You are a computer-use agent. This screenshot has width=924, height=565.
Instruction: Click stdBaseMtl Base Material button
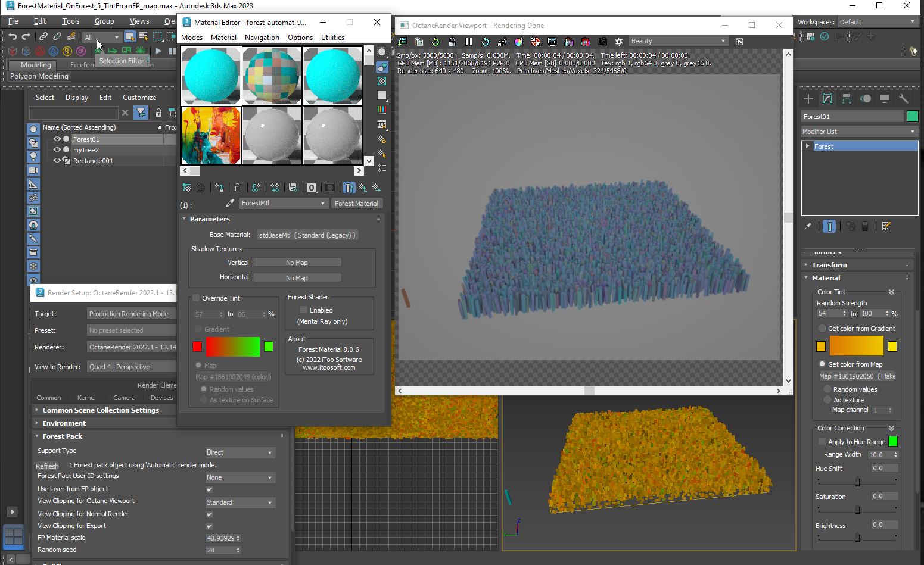307,235
